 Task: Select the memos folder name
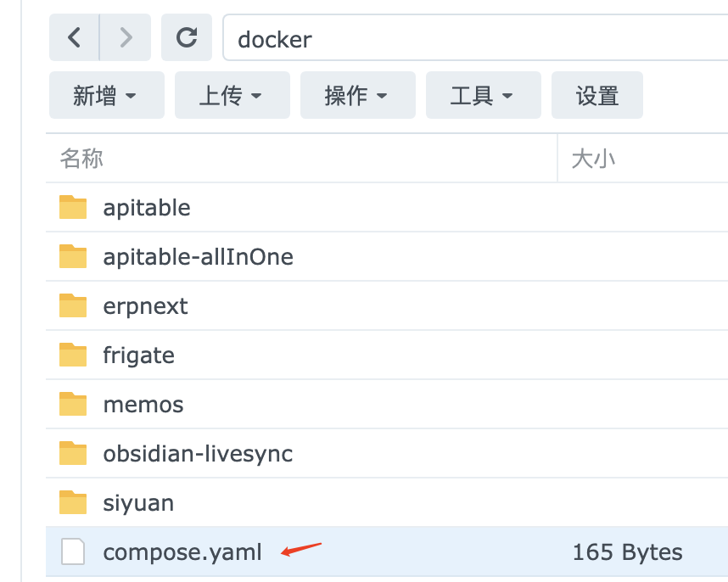coord(143,405)
